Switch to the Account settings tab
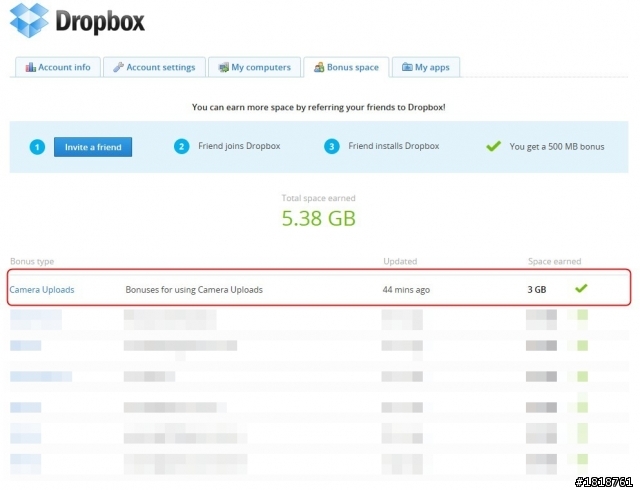The width and height of the screenshot is (640, 490). pos(154,67)
